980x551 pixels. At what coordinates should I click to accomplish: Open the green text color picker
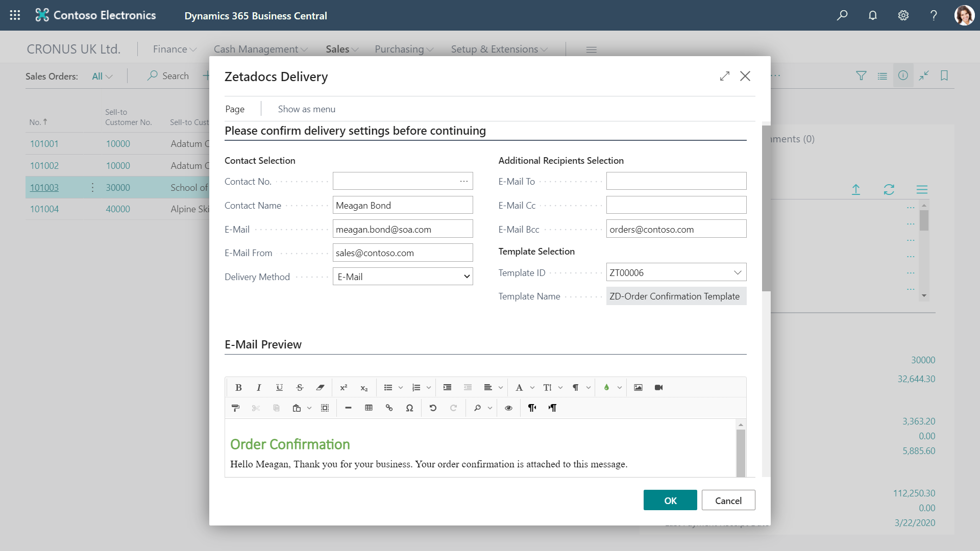606,388
